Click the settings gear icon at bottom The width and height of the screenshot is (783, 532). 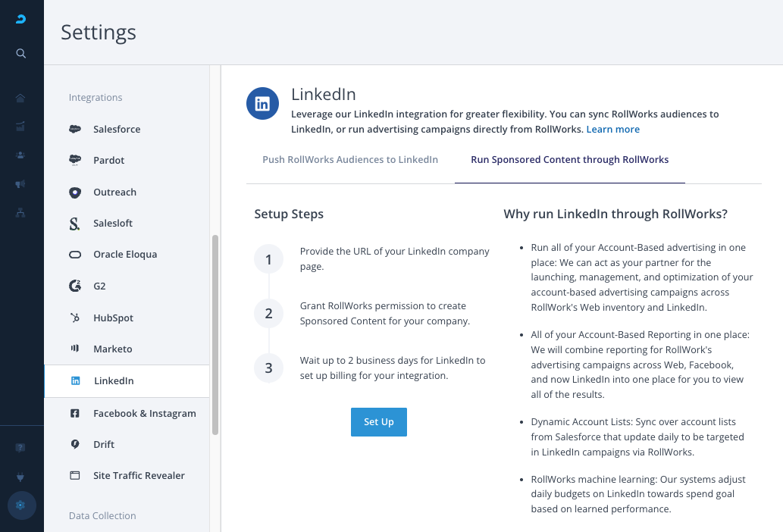[20, 505]
